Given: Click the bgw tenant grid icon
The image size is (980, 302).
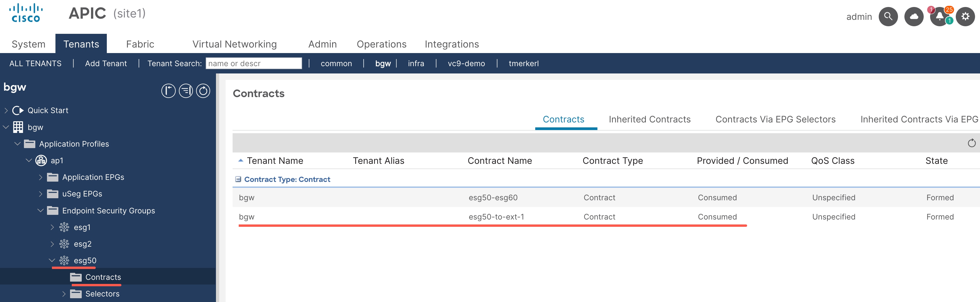Looking at the screenshot, I should pyautogui.click(x=18, y=127).
